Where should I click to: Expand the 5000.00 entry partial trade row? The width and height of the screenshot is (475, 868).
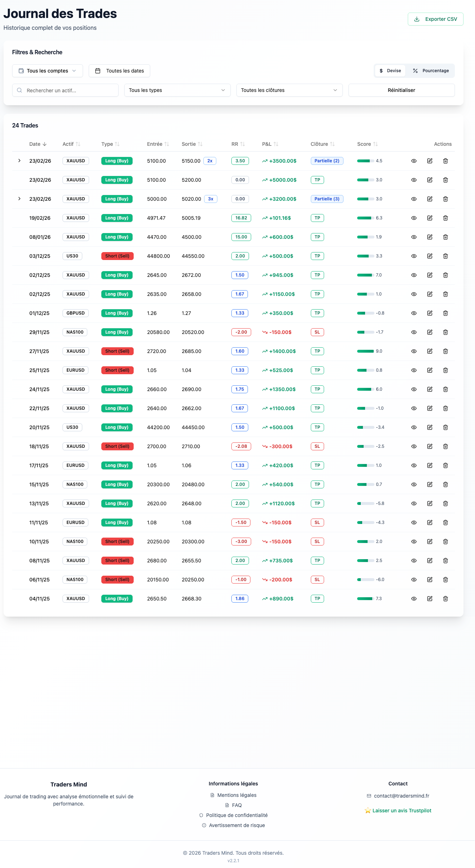click(19, 199)
